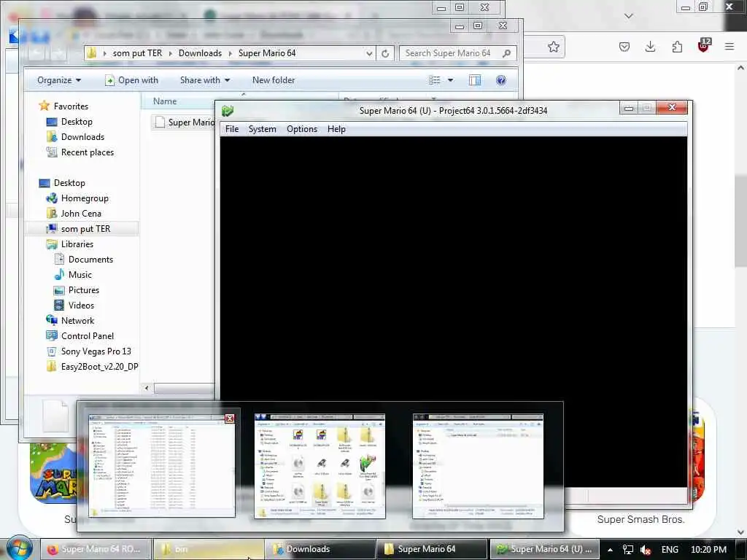This screenshot has width=747, height=560.
Task: Select the first Explorer preview thumbnail
Action: pos(161,466)
